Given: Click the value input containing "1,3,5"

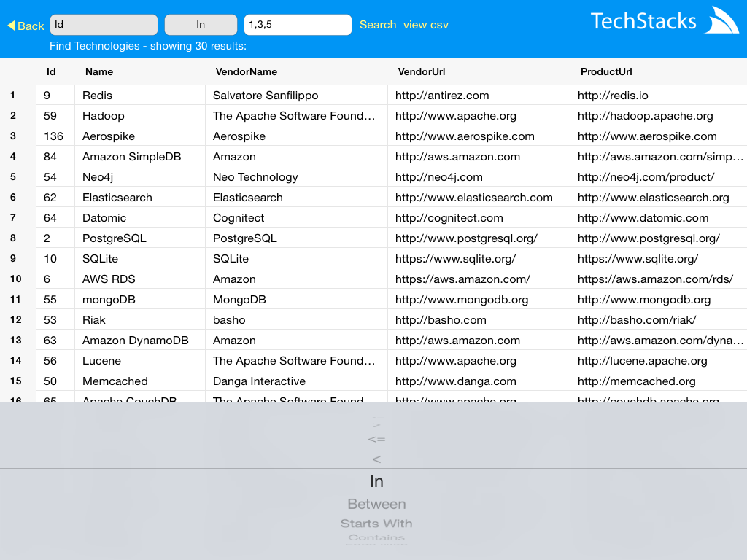Looking at the screenshot, I should tap(297, 24).
